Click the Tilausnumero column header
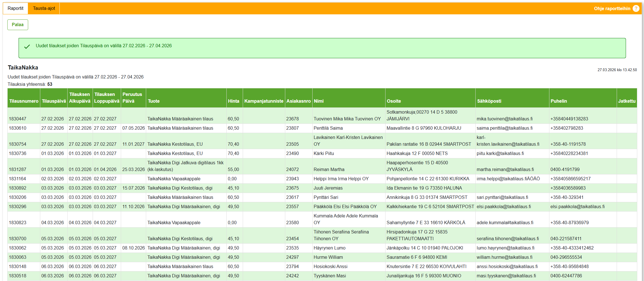 coord(24,101)
